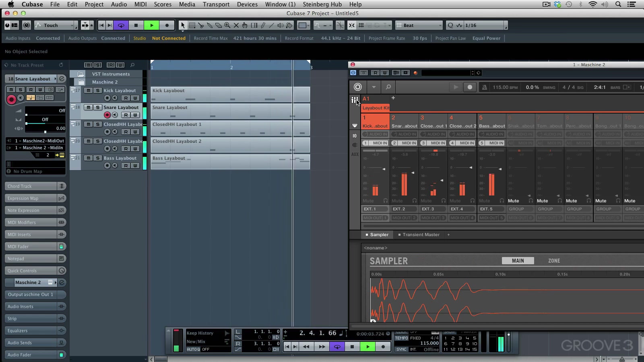Screen dimensions: 644x362
Task: Select the Object Selection arrow tool
Action: point(183,25)
